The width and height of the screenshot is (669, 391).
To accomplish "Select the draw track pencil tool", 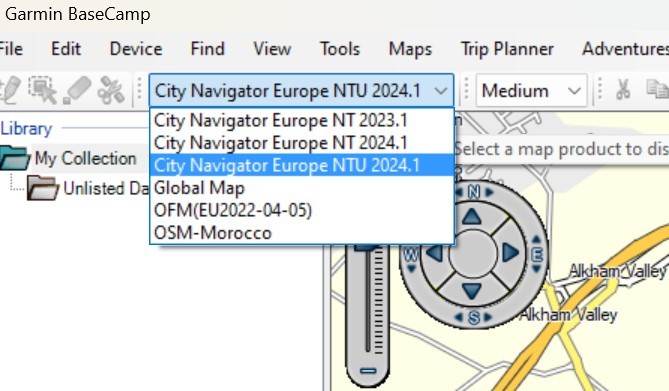I will pyautogui.click(x=9, y=90).
